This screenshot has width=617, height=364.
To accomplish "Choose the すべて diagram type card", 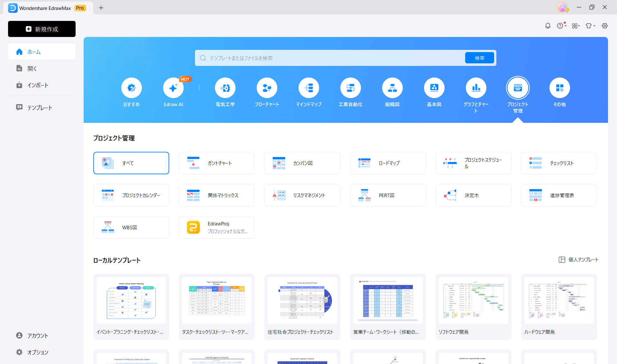I will (x=131, y=163).
